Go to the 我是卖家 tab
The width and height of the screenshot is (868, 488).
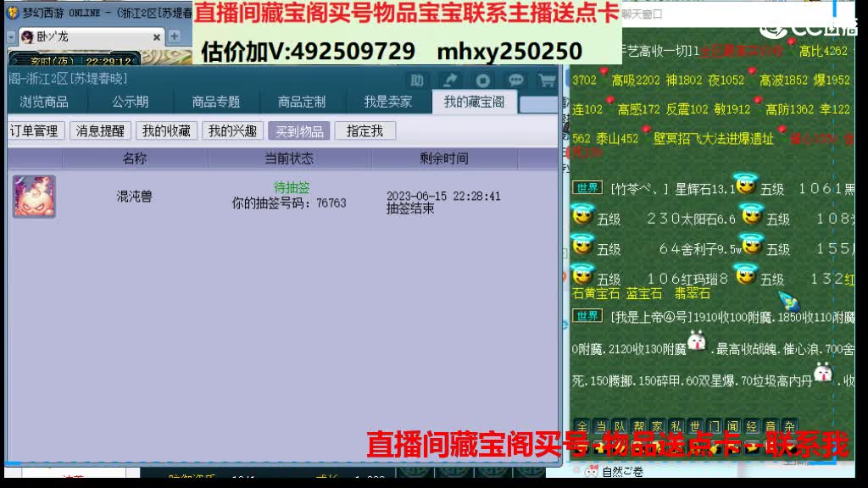pyautogui.click(x=387, y=102)
